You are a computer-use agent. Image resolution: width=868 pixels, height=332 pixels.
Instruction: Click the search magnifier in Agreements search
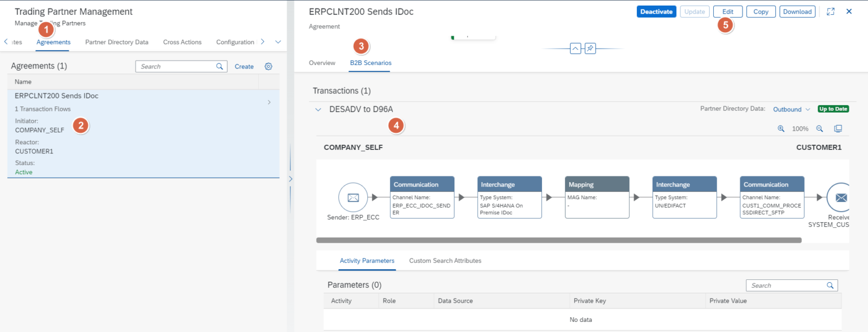coord(220,66)
